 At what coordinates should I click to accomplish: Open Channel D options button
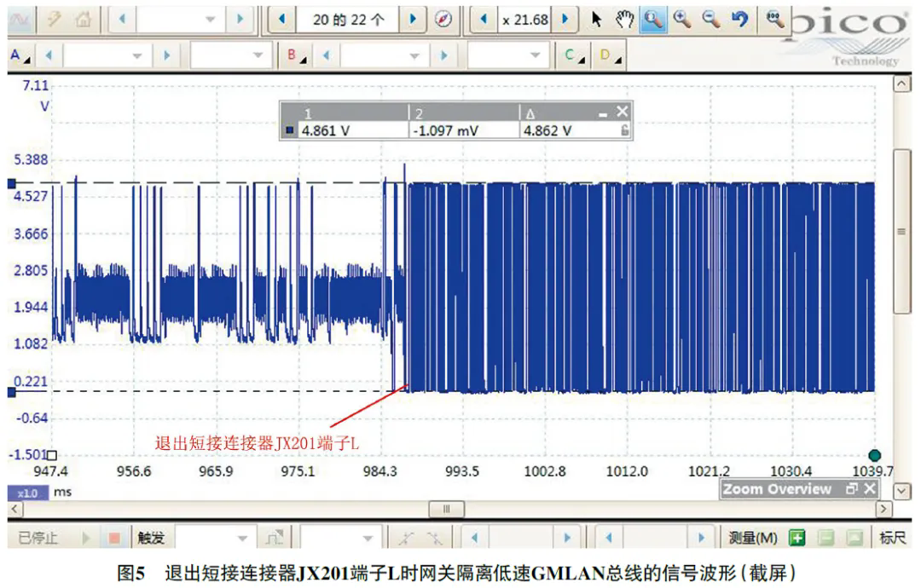(x=611, y=55)
